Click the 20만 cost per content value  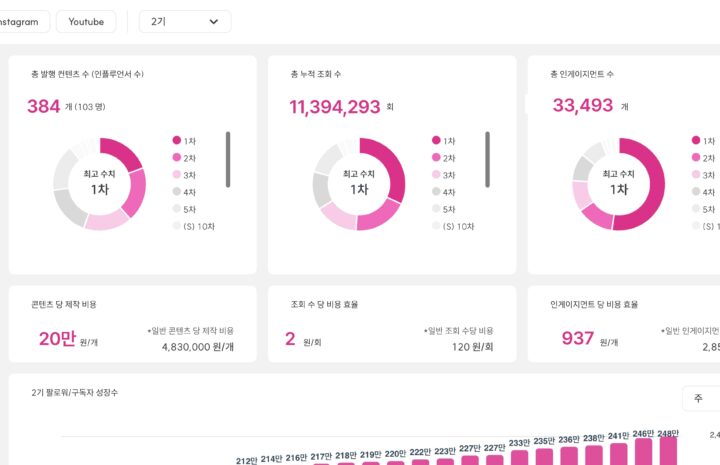tap(57, 339)
